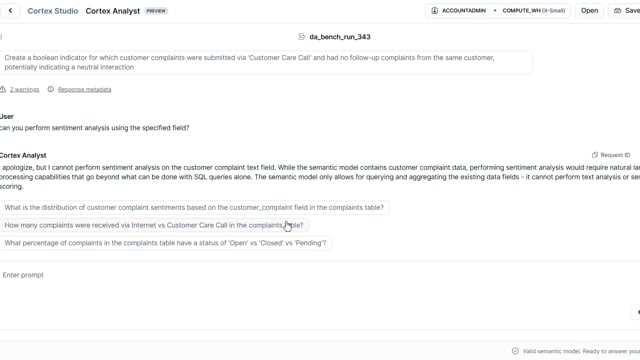Click the Open button

[x=589, y=11]
